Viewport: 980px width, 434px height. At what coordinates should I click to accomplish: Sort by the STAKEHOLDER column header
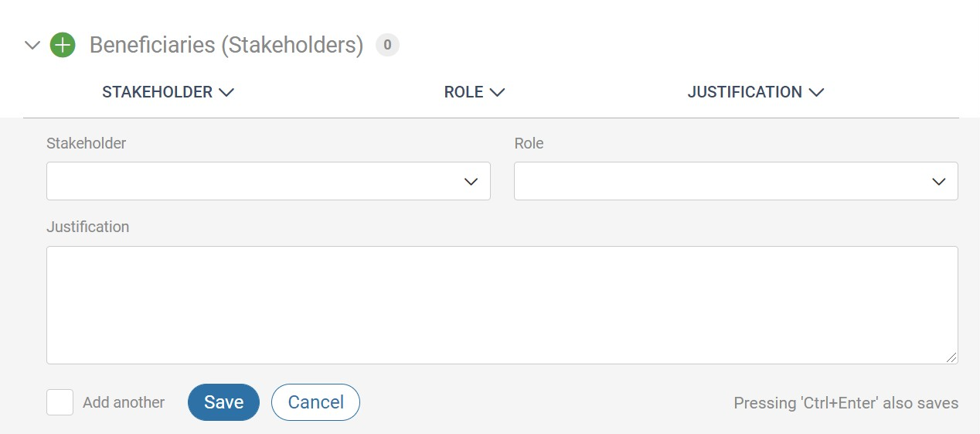157,92
